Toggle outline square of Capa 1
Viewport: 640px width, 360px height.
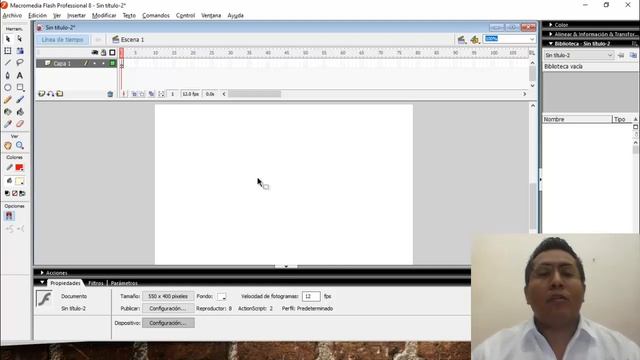(112, 63)
